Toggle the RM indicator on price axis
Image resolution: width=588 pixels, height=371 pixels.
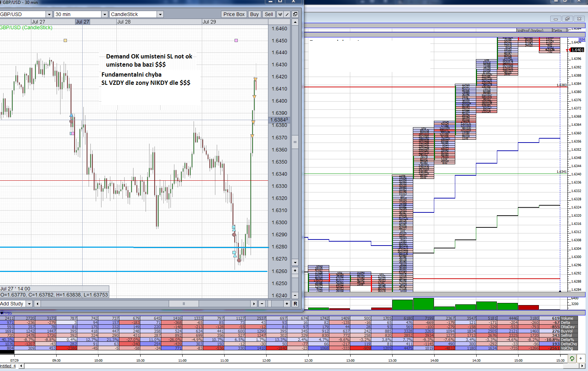(582, 40)
